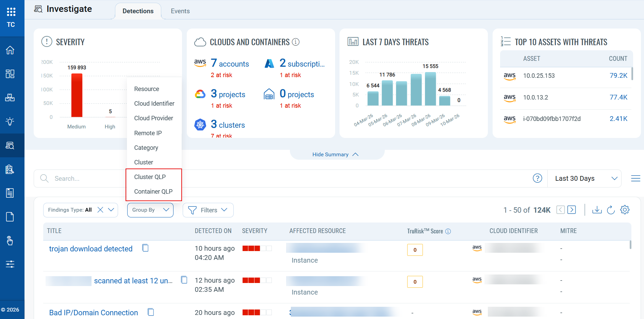The image size is (644, 319).
Task: Click the search help question mark icon
Action: [537, 178]
